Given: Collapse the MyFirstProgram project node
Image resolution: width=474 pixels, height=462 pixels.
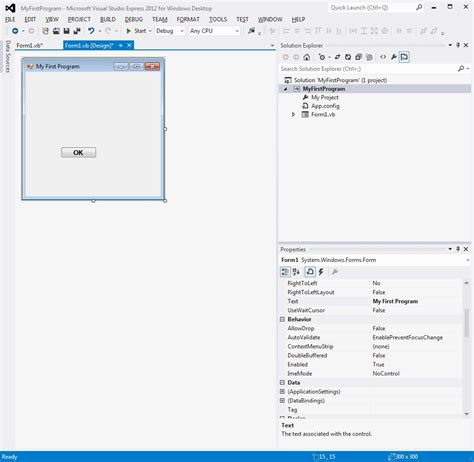Looking at the screenshot, I should tap(285, 89).
